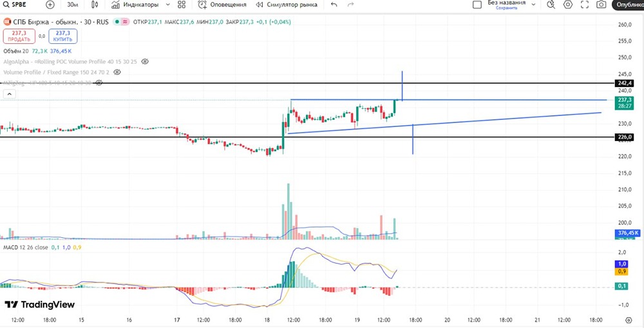Click the 242,4 horizontal line price label

pos(624,83)
